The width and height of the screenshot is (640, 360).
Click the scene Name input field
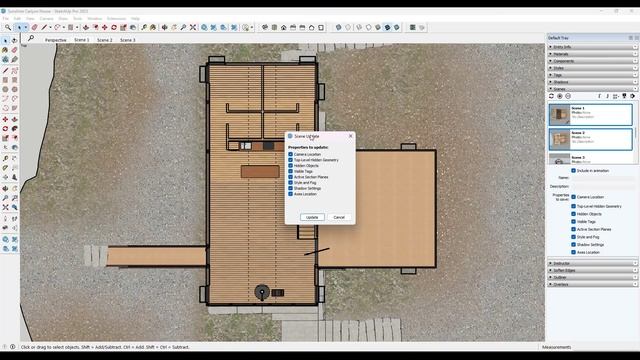coord(602,178)
